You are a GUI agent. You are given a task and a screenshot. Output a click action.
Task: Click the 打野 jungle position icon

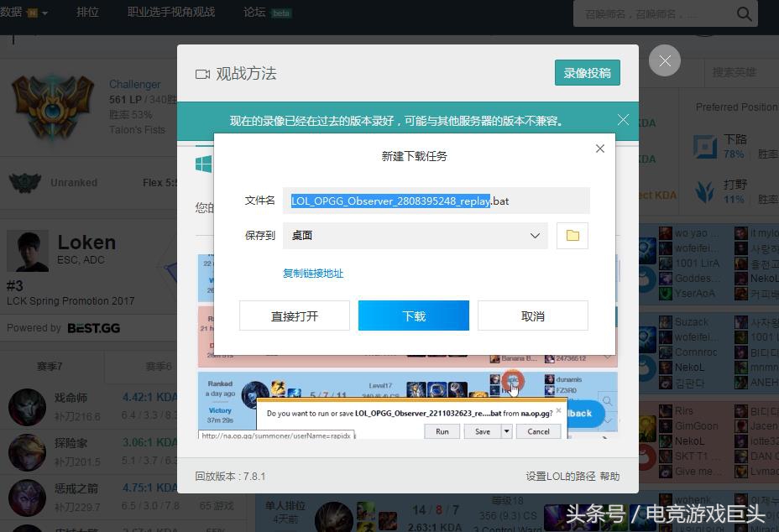(706, 192)
